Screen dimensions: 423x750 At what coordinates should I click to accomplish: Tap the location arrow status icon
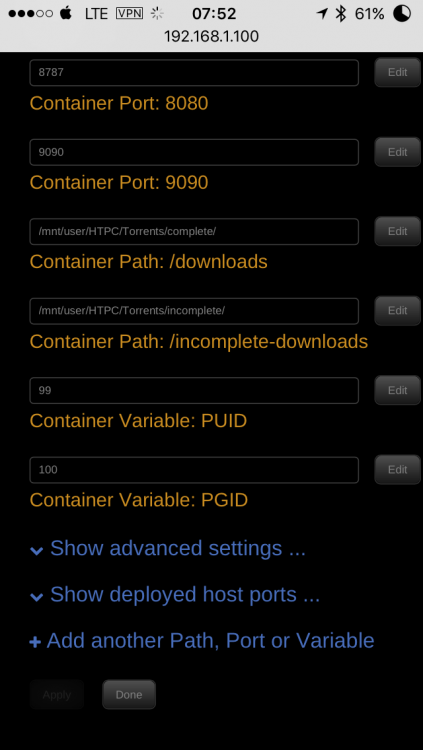click(322, 14)
